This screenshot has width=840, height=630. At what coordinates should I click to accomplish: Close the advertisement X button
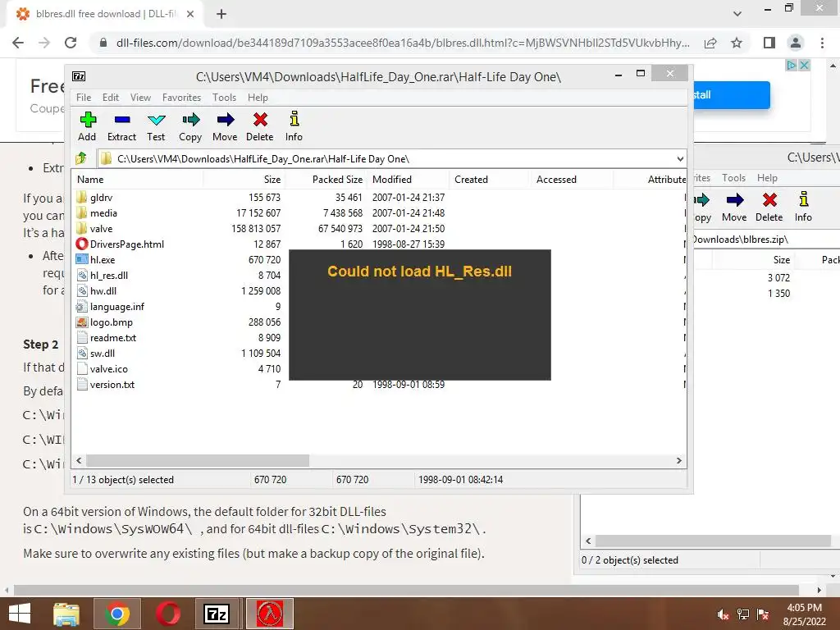(804, 65)
